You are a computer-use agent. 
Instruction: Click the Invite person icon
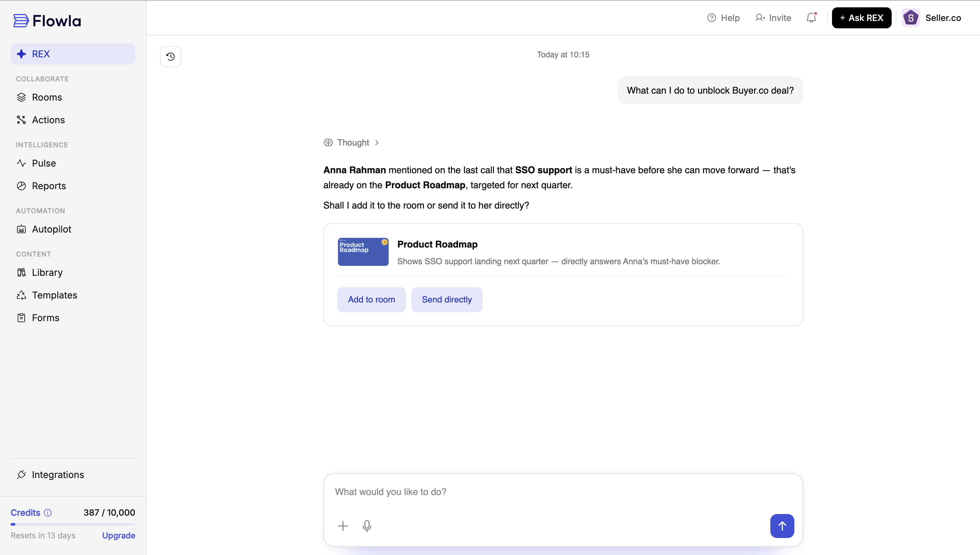pos(760,18)
